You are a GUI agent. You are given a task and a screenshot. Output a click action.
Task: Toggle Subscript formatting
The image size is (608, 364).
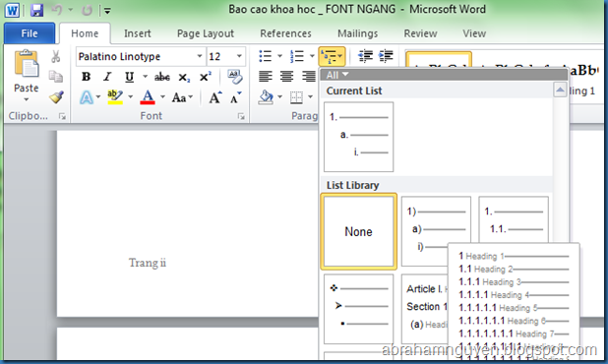[x=184, y=78]
